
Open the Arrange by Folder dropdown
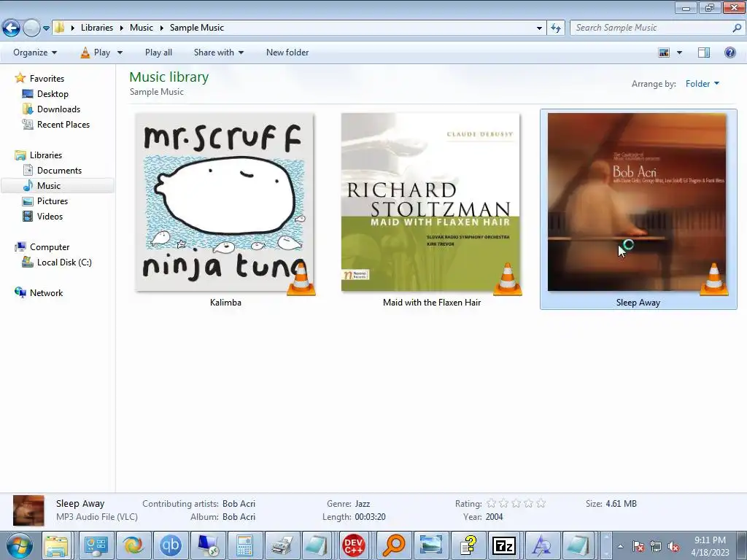coord(703,84)
